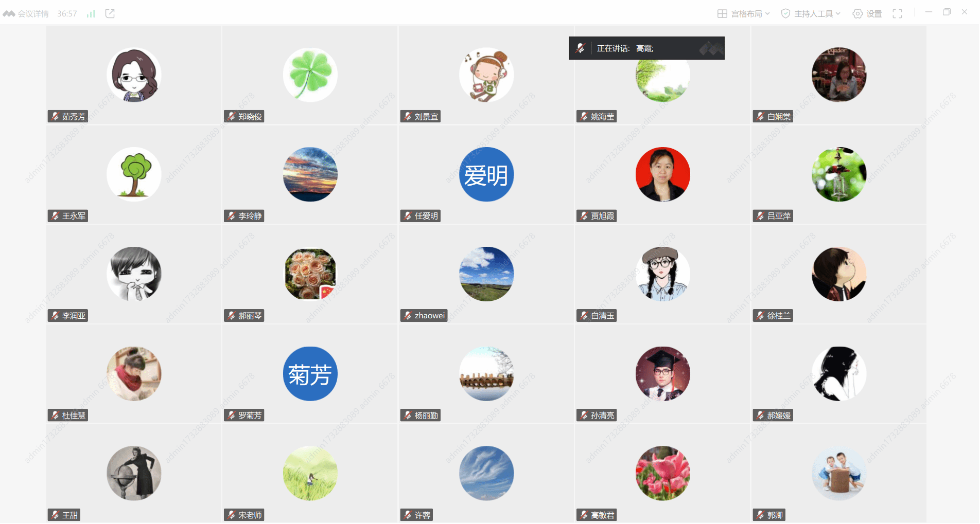The height and width of the screenshot is (524, 980).
Task: Enter fullscreen mode with the brackets icon
Action: (898, 14)
